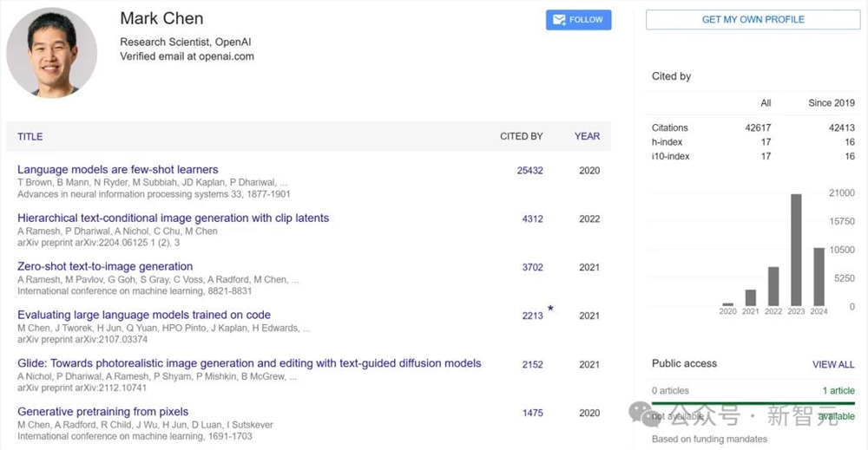This screenshot has height=450, width=868.
Task: View the 4312 citations count link
Action: 532,219
